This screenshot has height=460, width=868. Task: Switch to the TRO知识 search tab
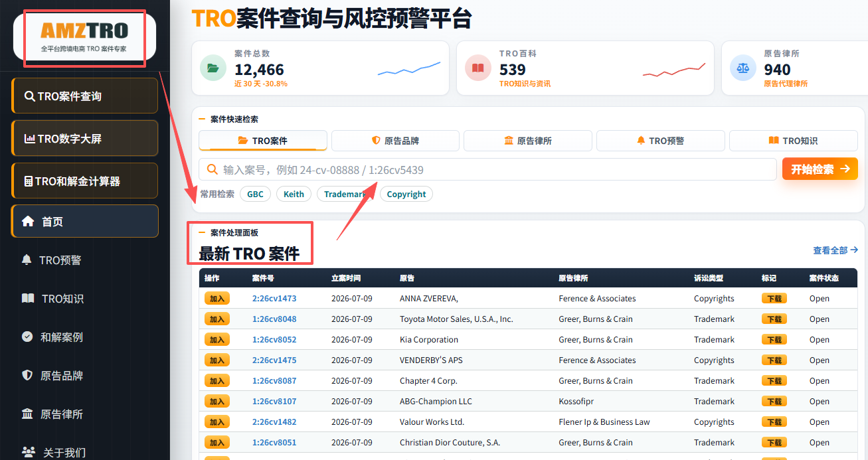tap(793, 141)
